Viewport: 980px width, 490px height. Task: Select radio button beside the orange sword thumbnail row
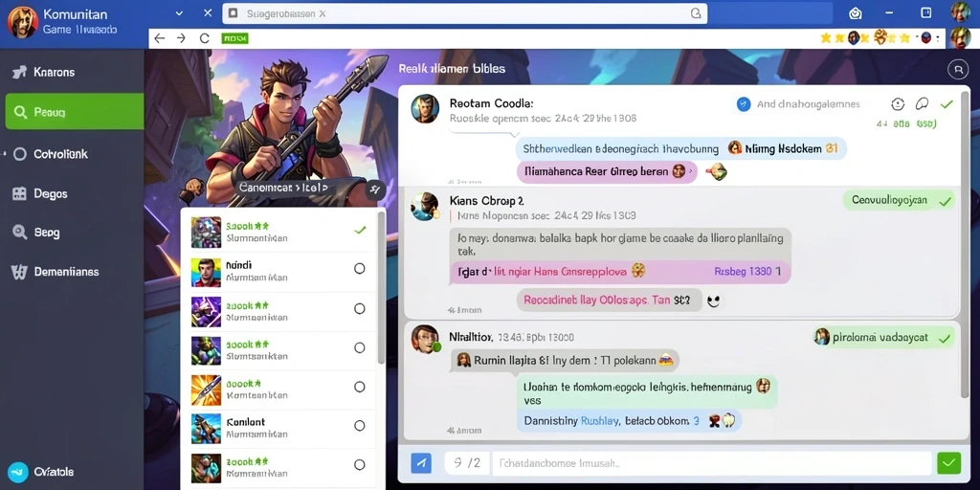click(360, 387)
